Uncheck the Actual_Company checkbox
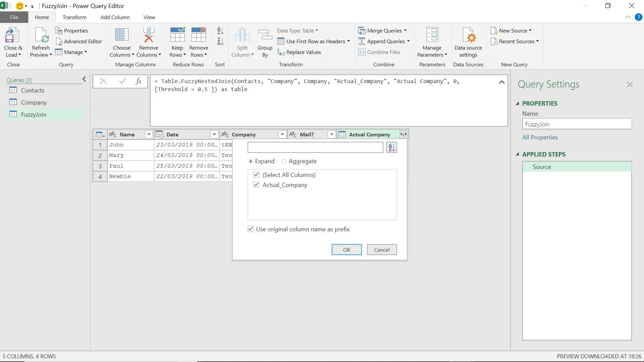 [256, 185]
